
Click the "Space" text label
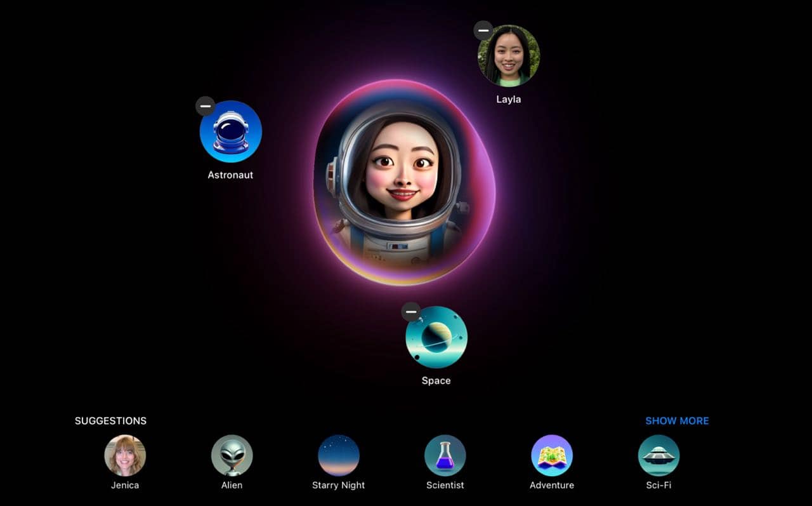[x=436, y=381]
